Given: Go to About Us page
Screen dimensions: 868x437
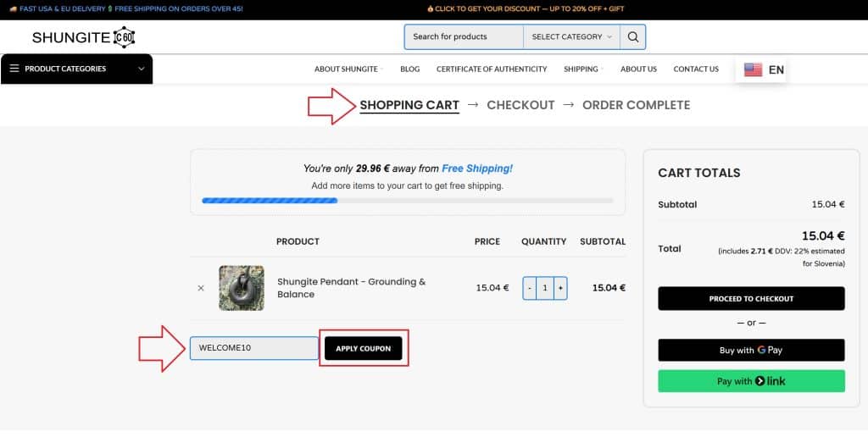Looking at the screenshot, I should [638, 69].
